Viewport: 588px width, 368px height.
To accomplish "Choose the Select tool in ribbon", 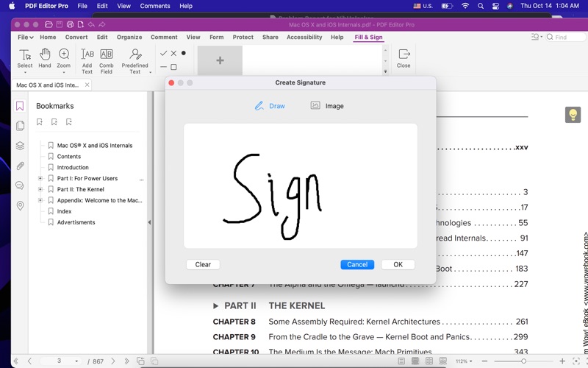I will (25, 59).
